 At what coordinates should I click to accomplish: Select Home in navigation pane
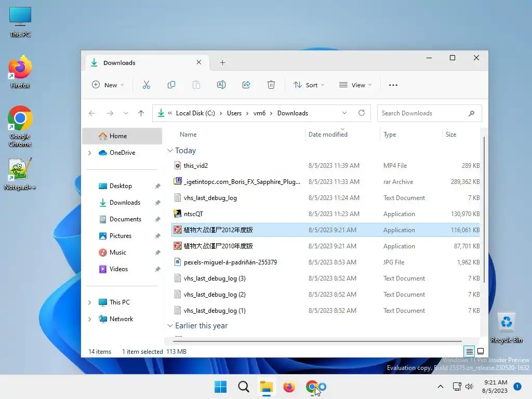click(x=122, y=136)
